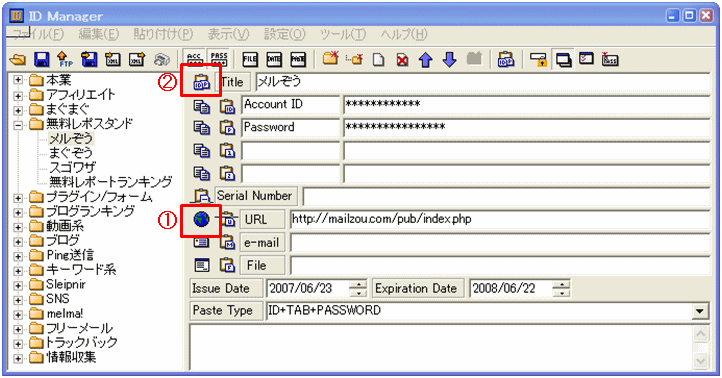Viewport: 722px width, 378px height.
Task: Click the blank new item page icon
Action: tap(378, 60)
